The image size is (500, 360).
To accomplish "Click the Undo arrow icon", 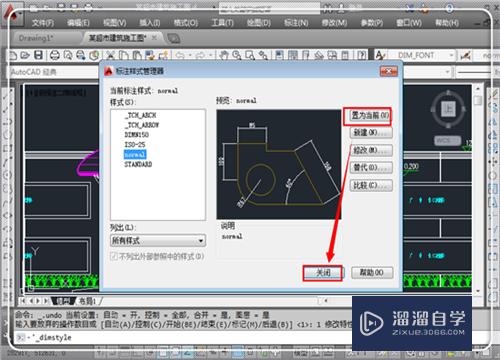I will (x=180, y=55).
